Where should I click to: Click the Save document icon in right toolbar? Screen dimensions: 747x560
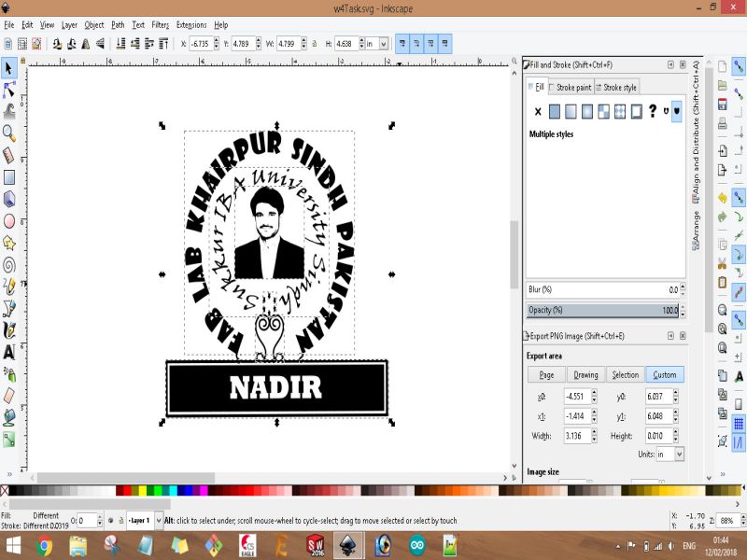[722, 105]
